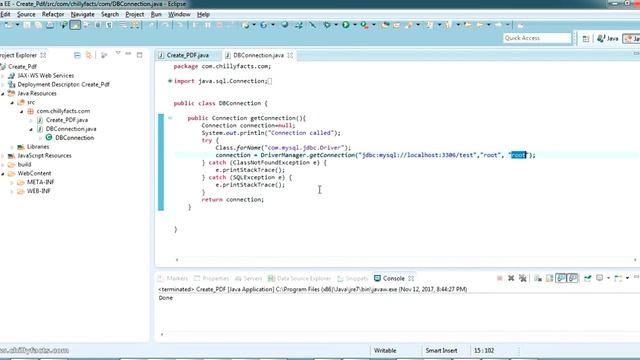Switch to Data Source Explorer tab
This screenshot has width=640, height=360.
click(299, 278)
